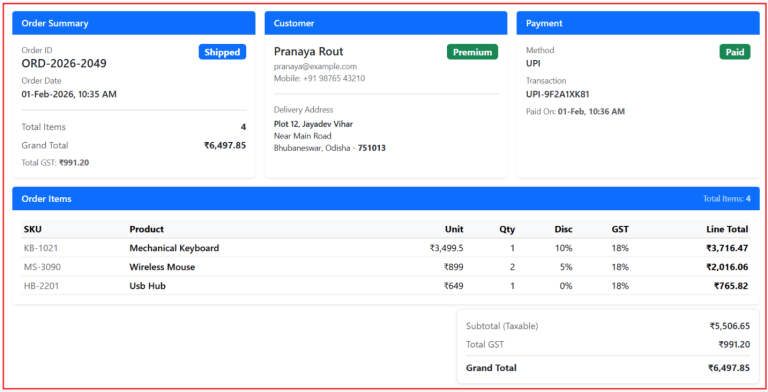Screen dimensions: 768x392
Task: Click payment method value UPI
Action: (x=533, y=63)
